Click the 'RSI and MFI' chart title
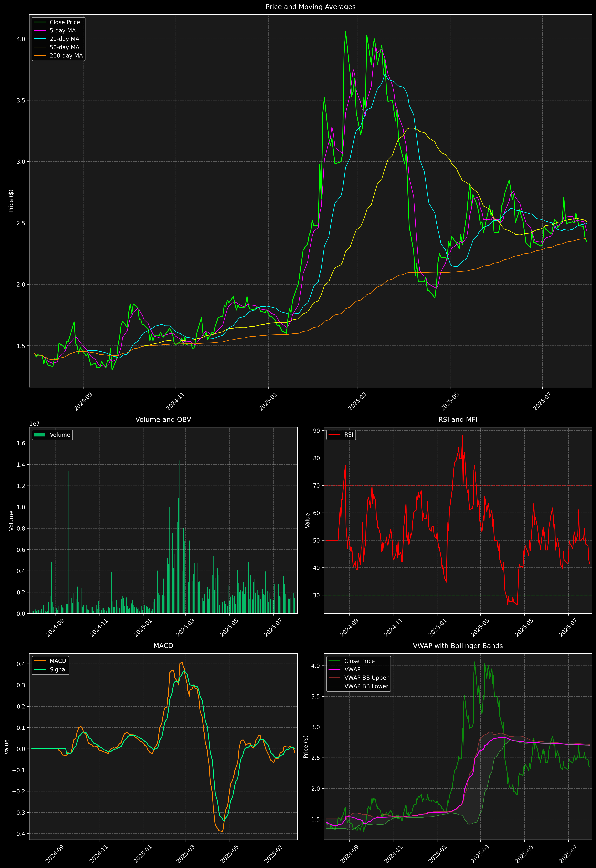 tap(458, 419)
